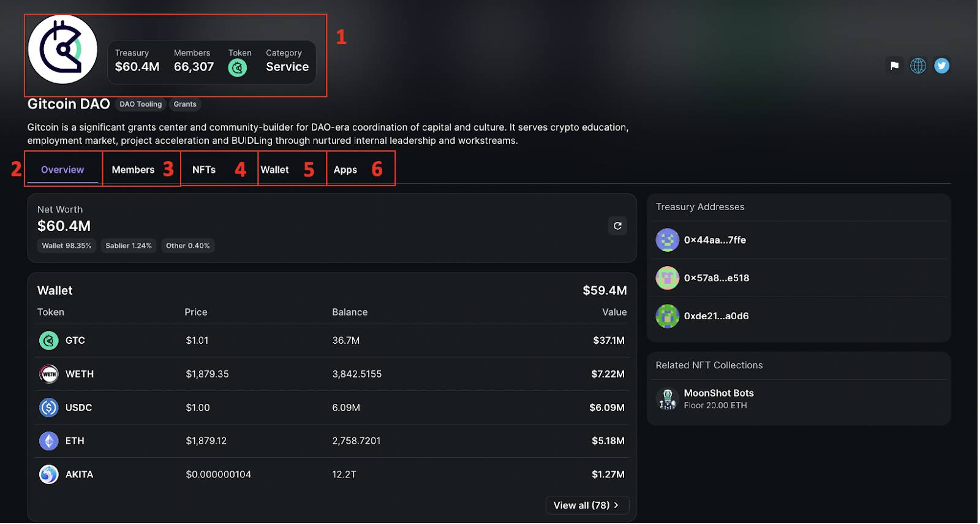Click View all (78) button

(587, 505)
